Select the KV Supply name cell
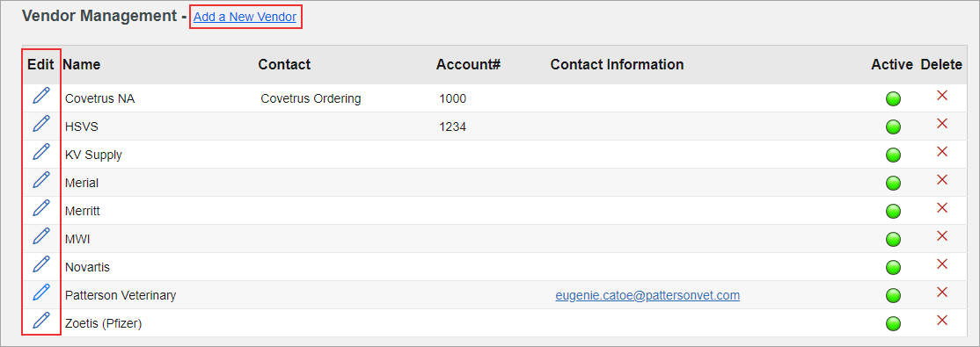Screen dimensions: 980x347 click(x=94, y=155)
